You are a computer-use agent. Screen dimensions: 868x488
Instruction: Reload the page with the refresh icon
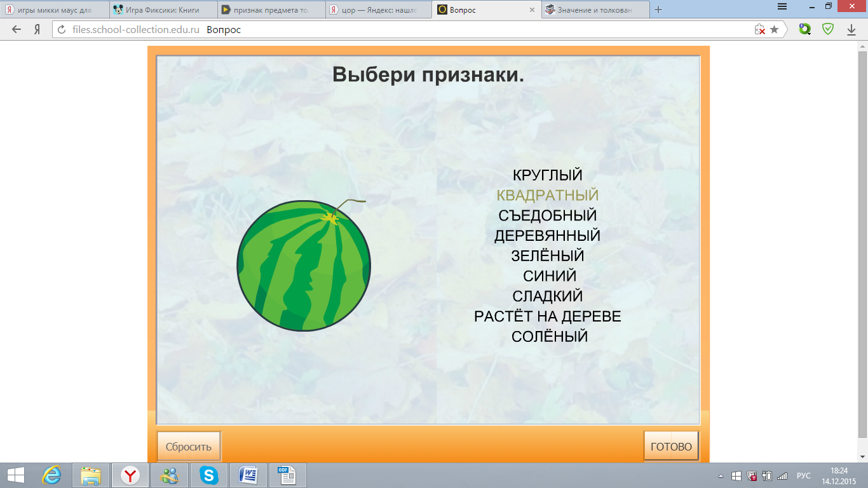(x=62, y=30)
